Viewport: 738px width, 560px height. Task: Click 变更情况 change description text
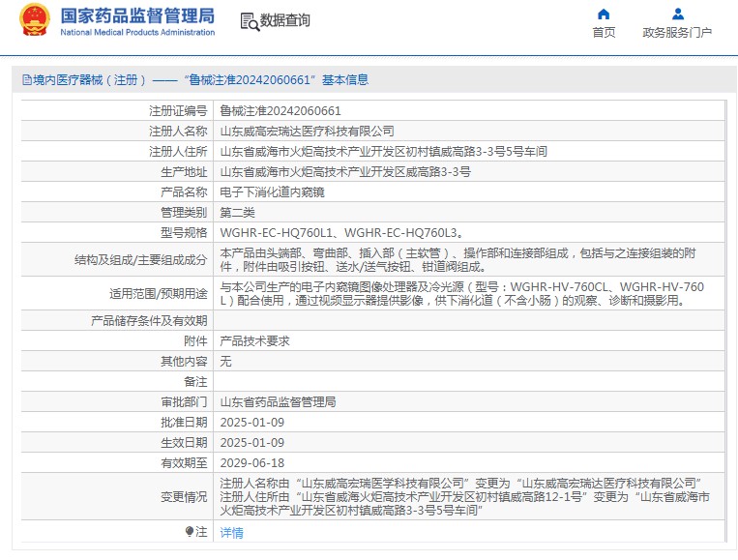[x=464, y=496]
